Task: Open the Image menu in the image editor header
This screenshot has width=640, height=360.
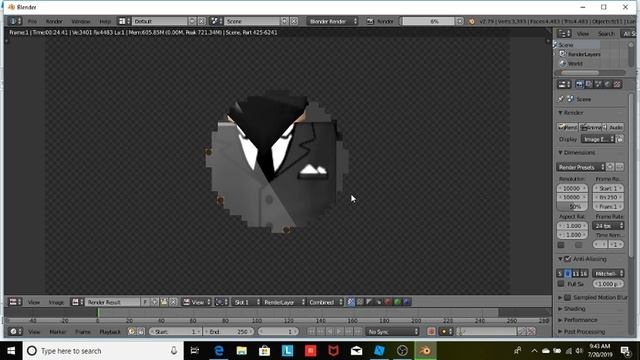Action: pos(56,302)
